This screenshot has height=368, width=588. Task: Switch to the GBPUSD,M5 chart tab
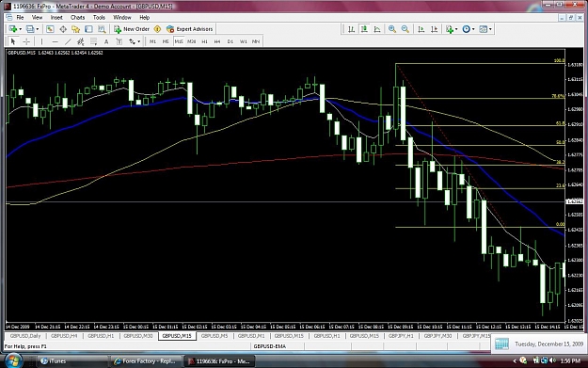[215, 336]
